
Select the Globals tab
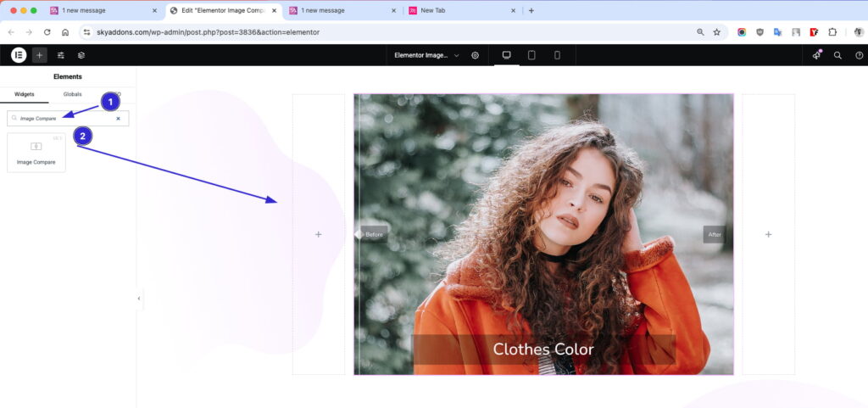[73, 95]
